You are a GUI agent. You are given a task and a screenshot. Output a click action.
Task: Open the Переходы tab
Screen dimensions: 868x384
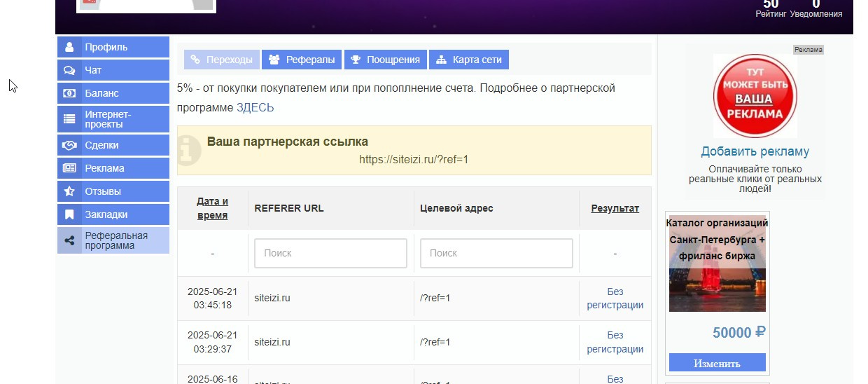[222, 60]
